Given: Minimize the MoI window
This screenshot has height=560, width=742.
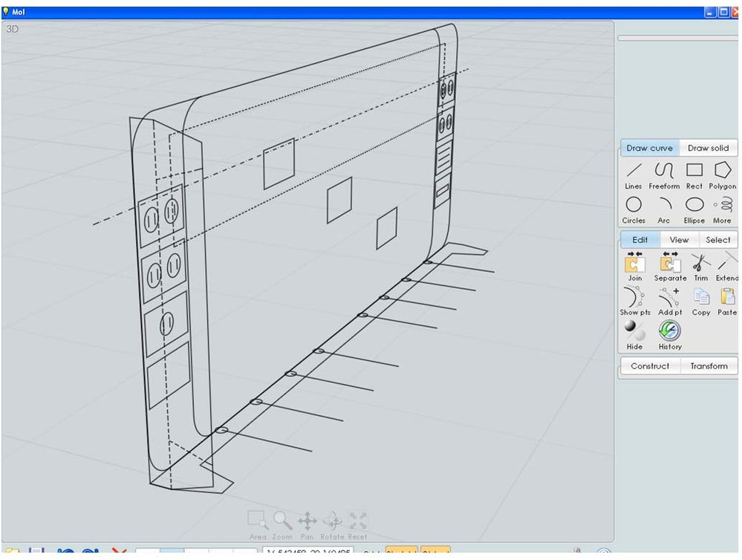Looking at the screenshot, I should click(x=710, y=13).
